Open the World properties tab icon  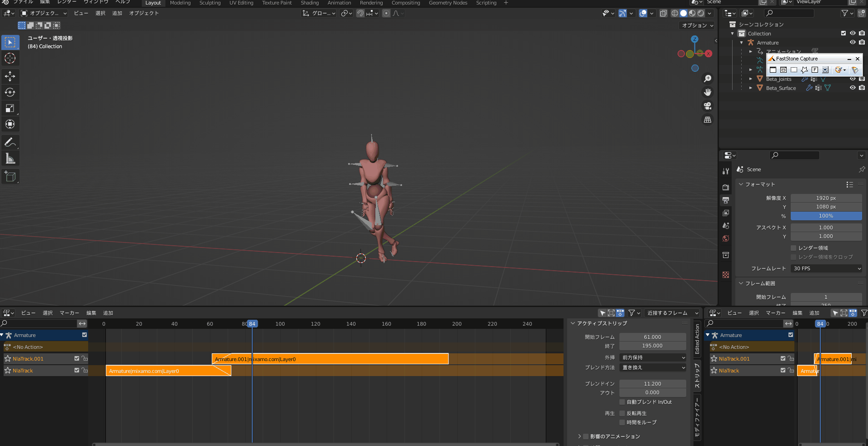[726, 238]
